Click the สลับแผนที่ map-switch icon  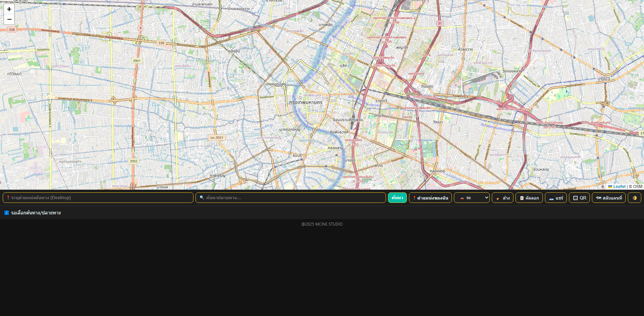[x=598, y=197]
